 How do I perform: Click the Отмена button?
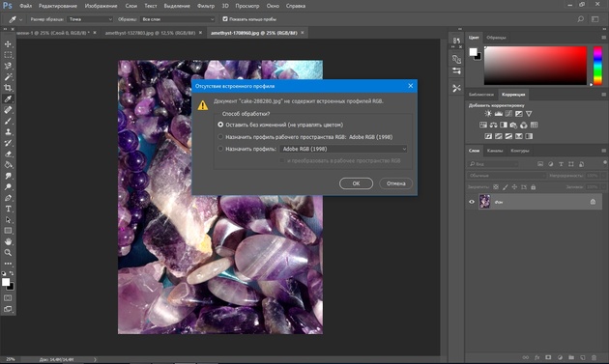click(395, 183)
